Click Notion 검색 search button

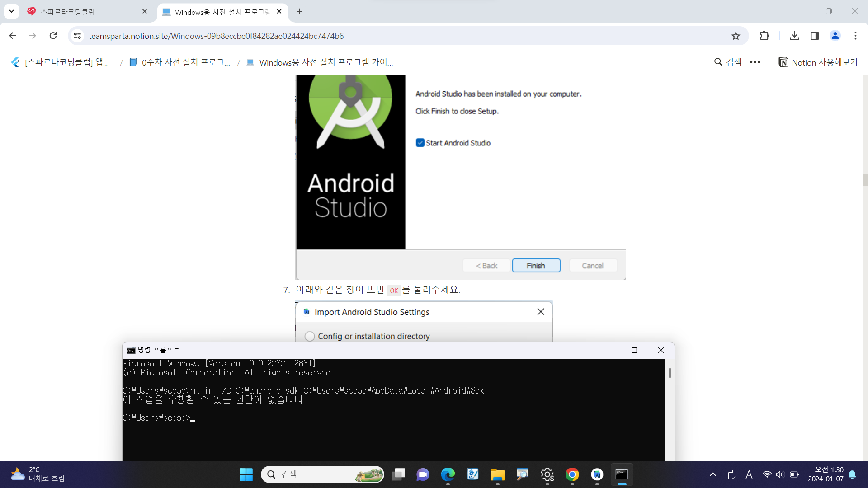(727, 62)
